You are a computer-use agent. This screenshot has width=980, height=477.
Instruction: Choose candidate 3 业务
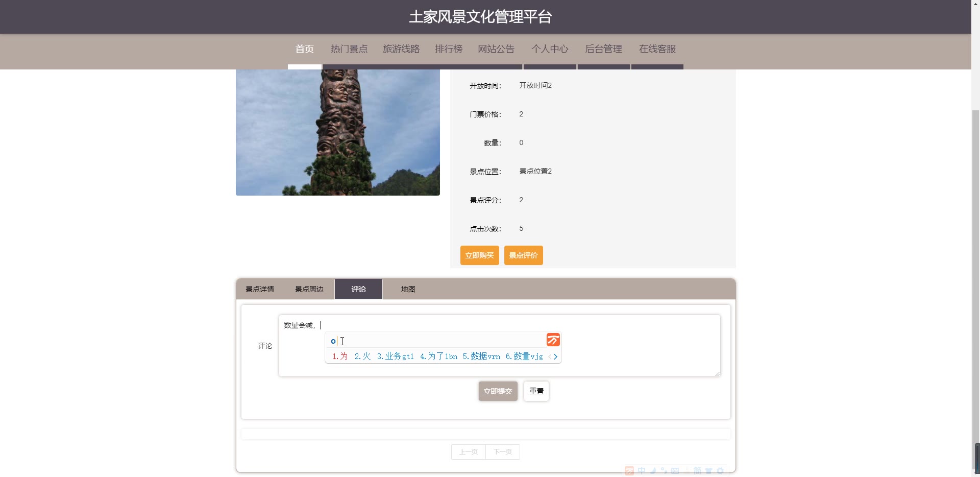[x=395, y=356]
